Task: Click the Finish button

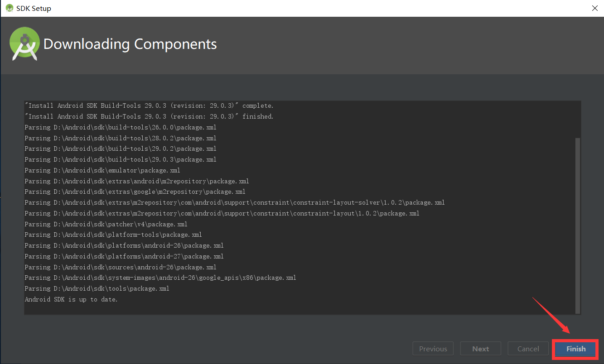Action: point(575,349)
